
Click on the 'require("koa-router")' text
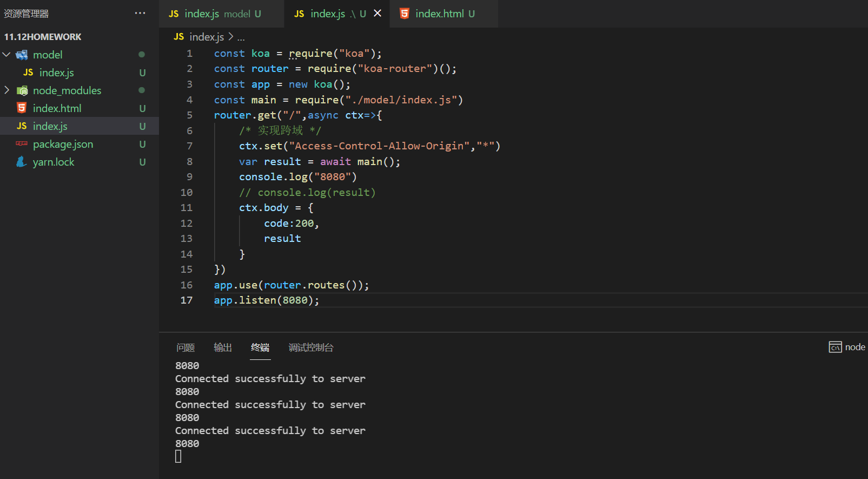click(x=373, y=69)
